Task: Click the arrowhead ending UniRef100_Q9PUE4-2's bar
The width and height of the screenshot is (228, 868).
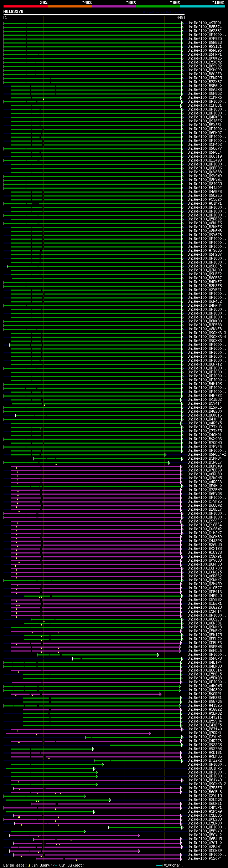Action: click(x=166, y=455)
